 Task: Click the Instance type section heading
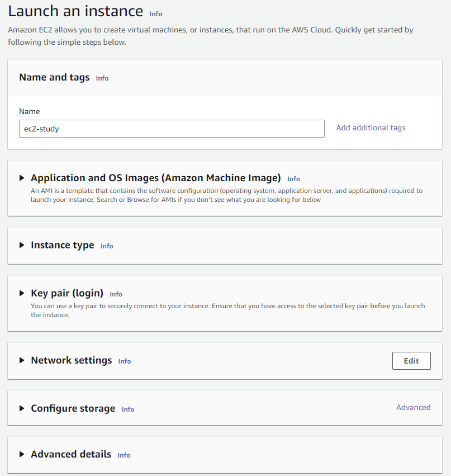pos(63,245)
